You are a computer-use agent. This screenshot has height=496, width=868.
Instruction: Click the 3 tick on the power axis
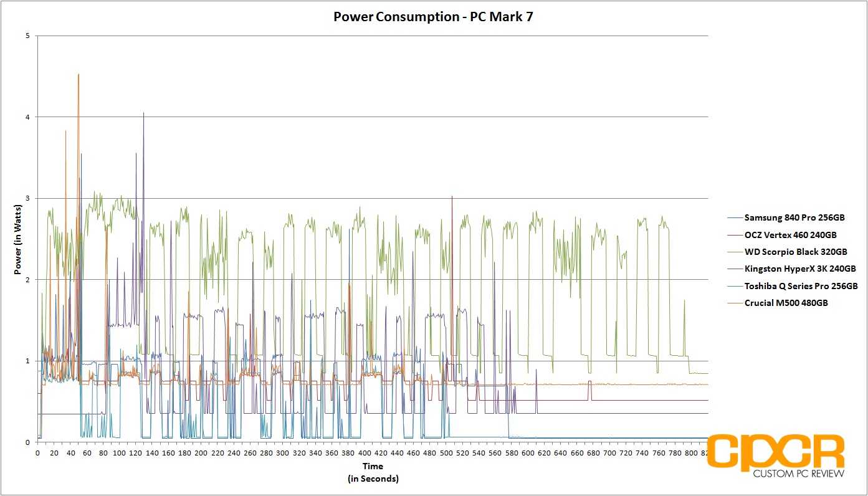28,199
